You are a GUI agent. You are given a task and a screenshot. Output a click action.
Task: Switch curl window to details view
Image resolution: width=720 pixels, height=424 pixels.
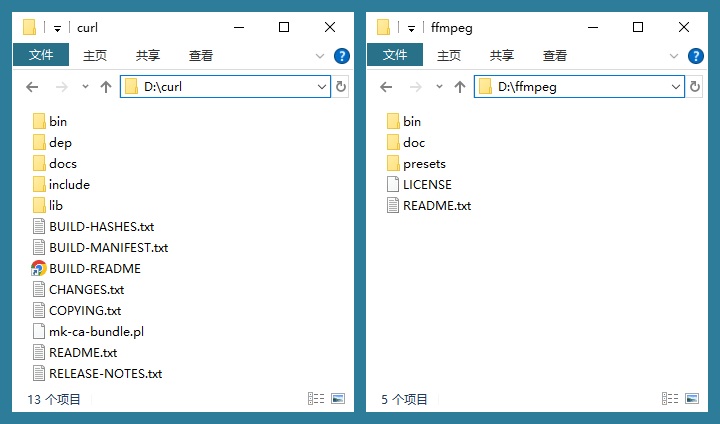click(317, 398)
